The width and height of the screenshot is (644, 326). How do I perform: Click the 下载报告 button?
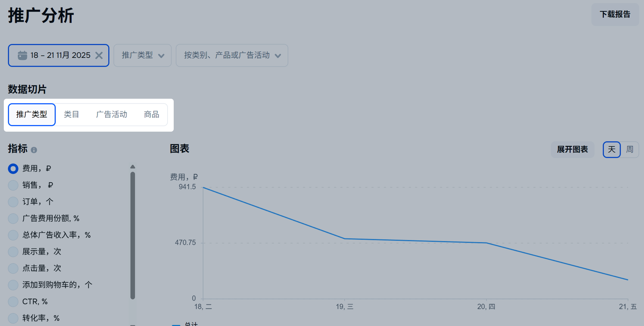[x=615, y=14]
